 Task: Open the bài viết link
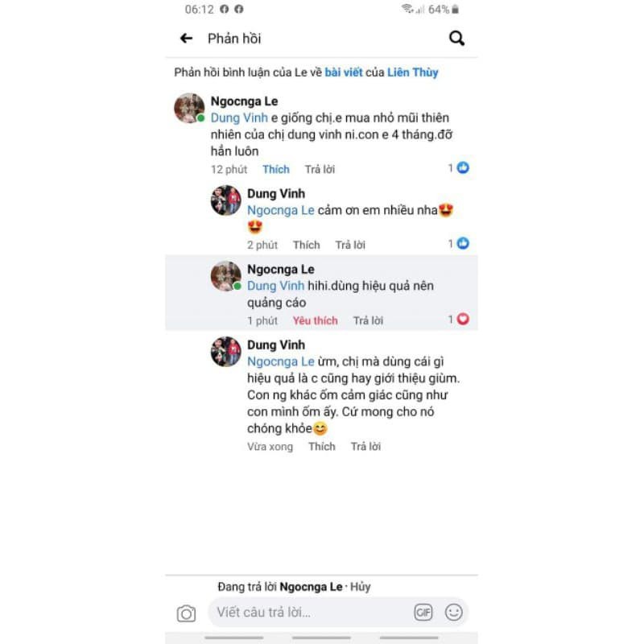[344, 72]
